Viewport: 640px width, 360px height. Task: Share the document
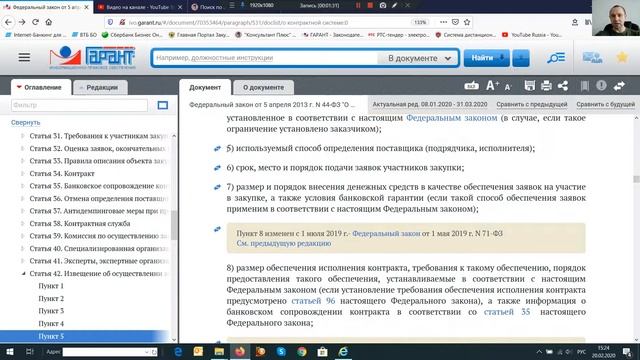[563, 86]
